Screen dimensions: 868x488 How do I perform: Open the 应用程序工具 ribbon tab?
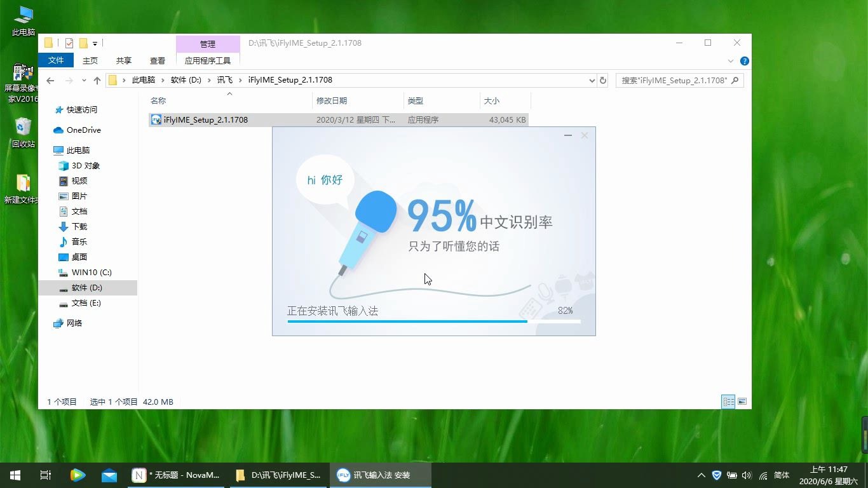(208, 60)
